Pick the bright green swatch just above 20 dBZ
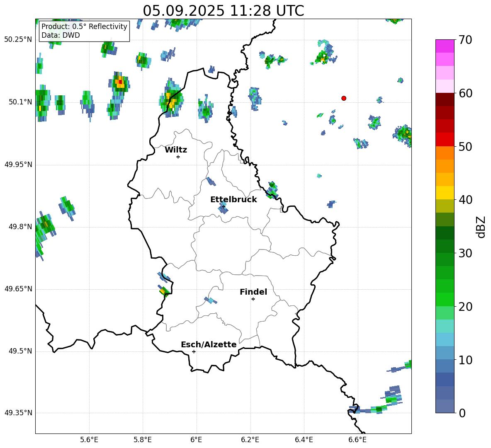Screen dimensions: 491x448 [x=445, y=299]
